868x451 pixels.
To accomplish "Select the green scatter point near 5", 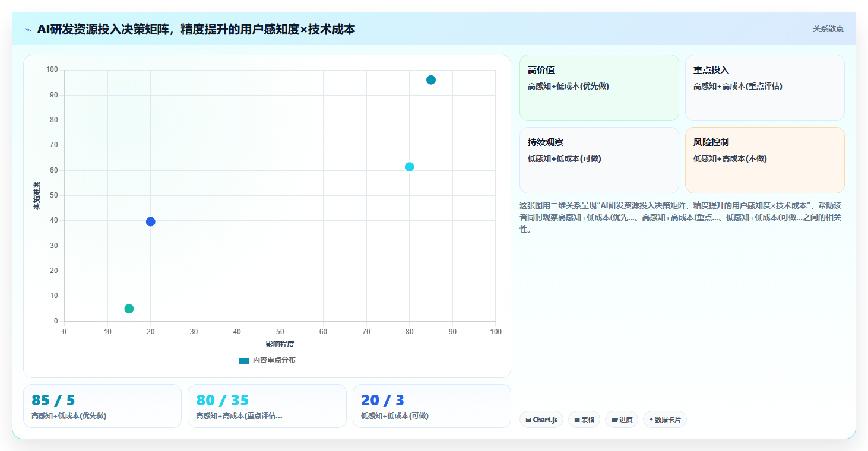I will [129, 309].
